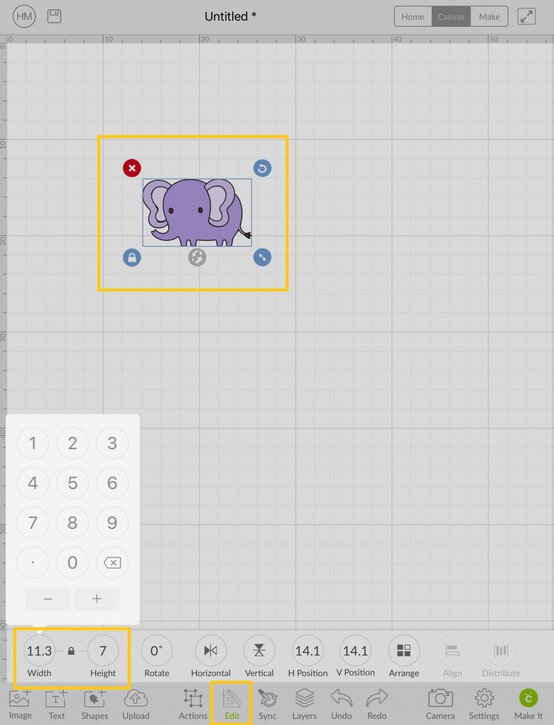Tap keypad digit 2
554x725 pixels.
(72, 443)
